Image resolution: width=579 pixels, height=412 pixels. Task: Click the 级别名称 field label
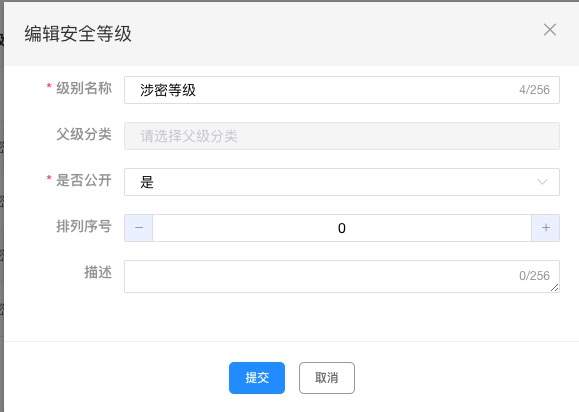84,88
